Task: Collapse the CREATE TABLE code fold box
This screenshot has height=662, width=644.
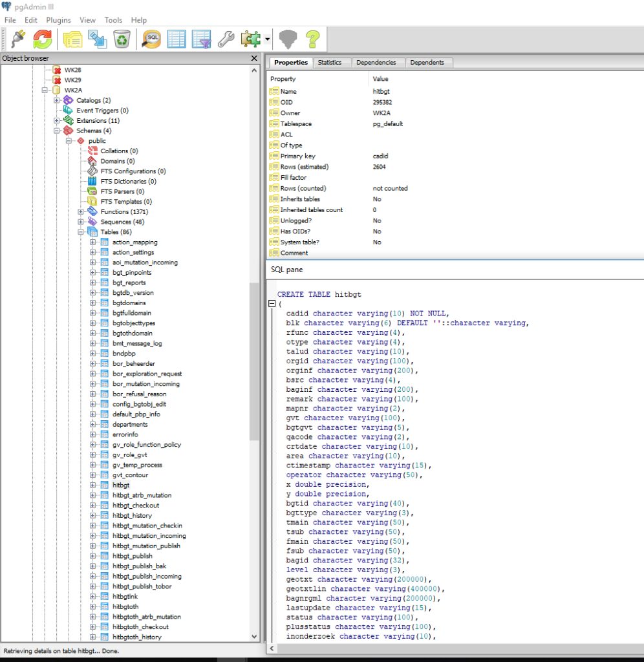Action: point(272,304)
